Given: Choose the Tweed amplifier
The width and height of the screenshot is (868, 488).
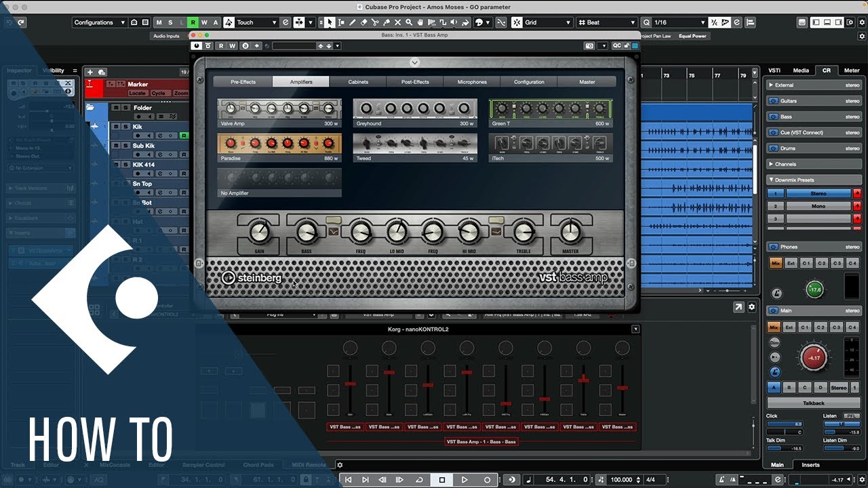Looking at the screenshot, I should [x=415, y=147].
